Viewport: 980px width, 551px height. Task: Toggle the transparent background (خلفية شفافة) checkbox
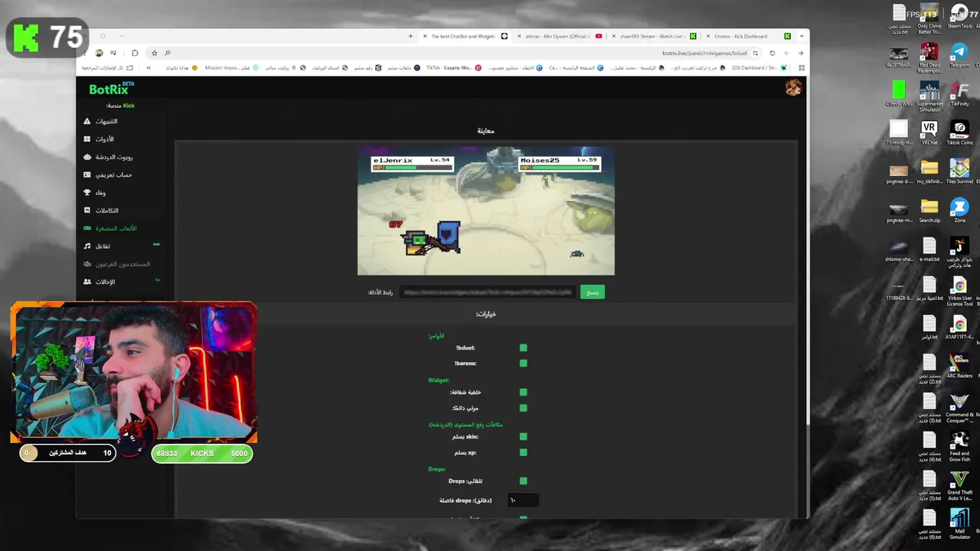[523, 393]
